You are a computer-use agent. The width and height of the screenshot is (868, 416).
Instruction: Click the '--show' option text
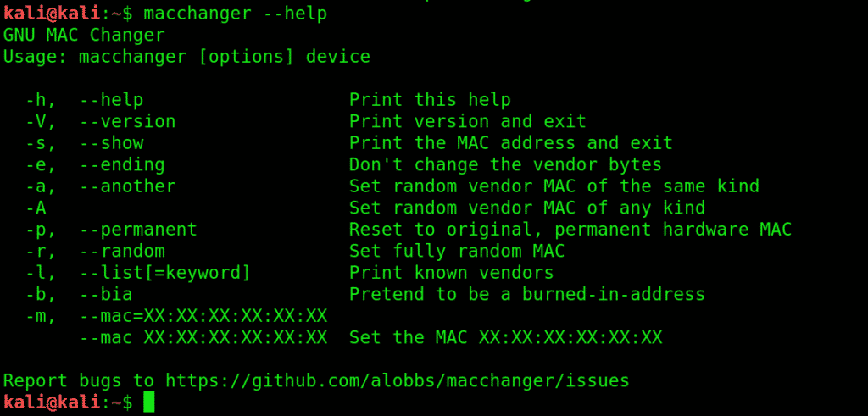pos(111,143)
